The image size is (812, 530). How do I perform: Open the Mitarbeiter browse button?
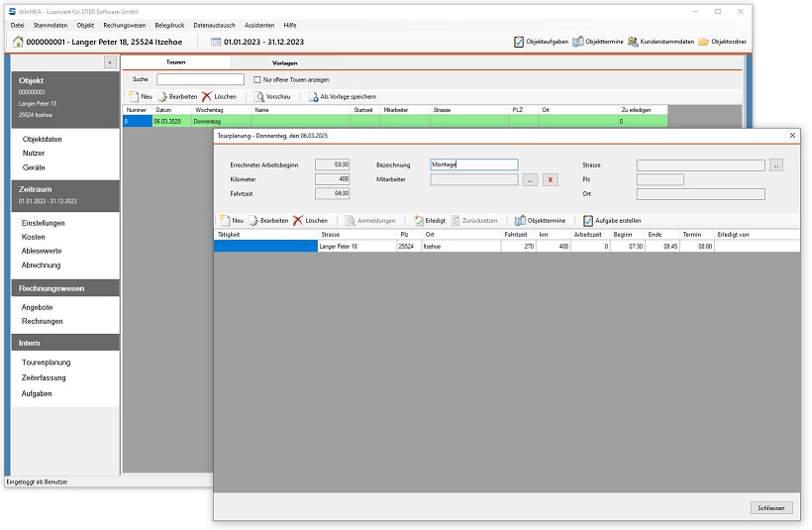[x=530, y=180]
